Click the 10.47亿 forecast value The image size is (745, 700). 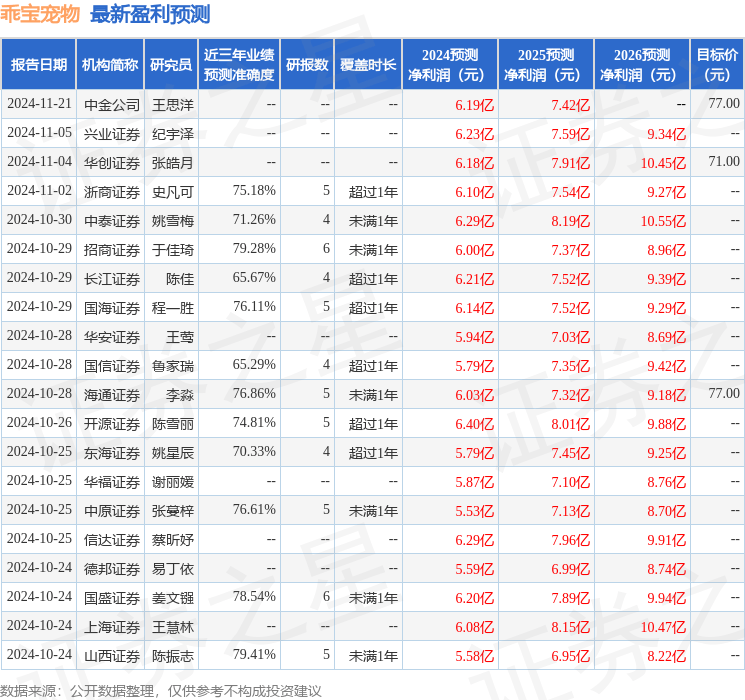click(663, 627)
